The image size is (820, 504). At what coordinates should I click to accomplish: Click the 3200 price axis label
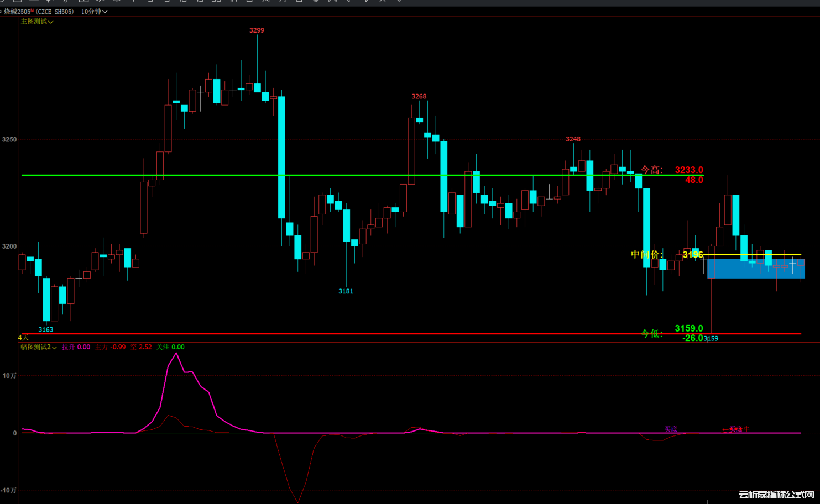(x=9, y=246)
